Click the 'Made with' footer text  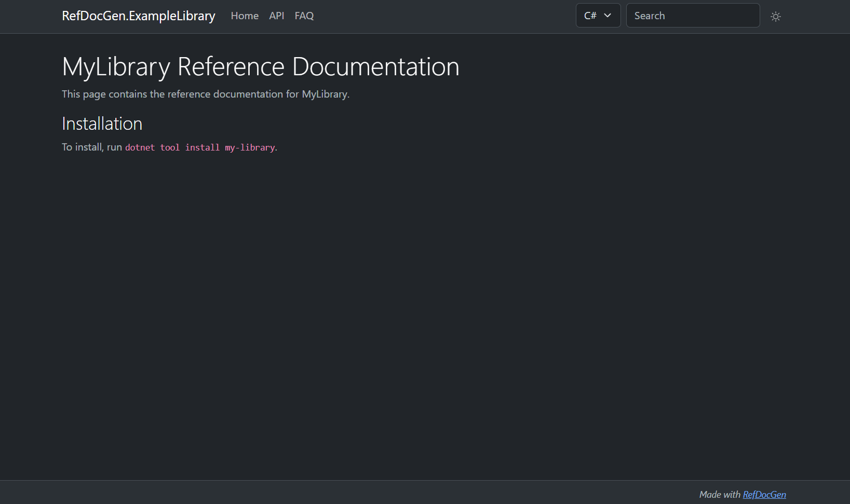720,494
